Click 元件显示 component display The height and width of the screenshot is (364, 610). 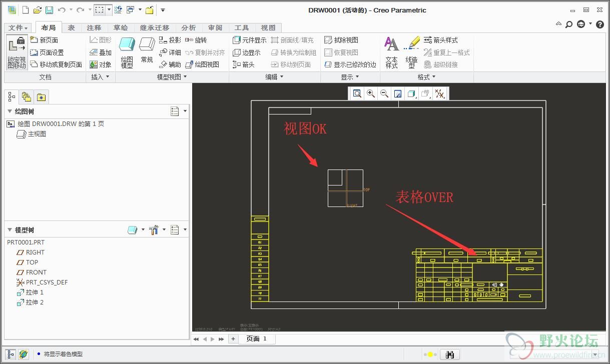(x=250, y=40)
